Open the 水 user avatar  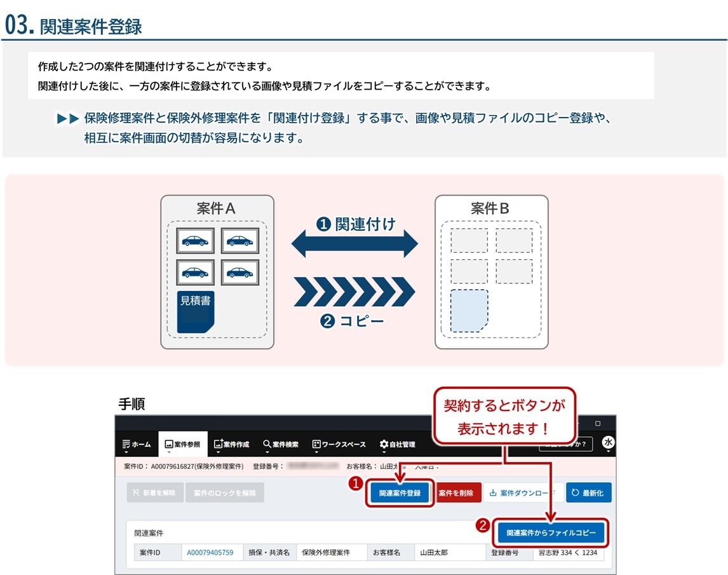pos(608,443)
